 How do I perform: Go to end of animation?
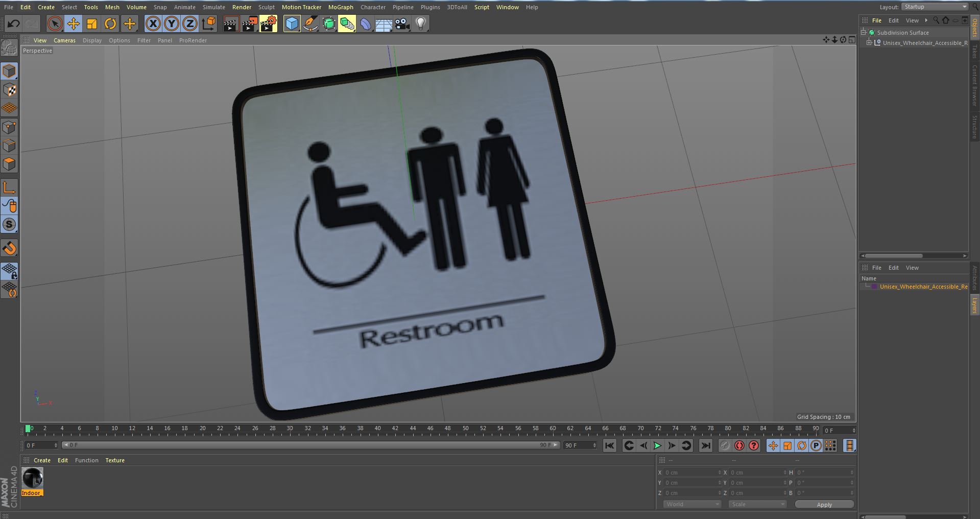click(x=706, y=445)
